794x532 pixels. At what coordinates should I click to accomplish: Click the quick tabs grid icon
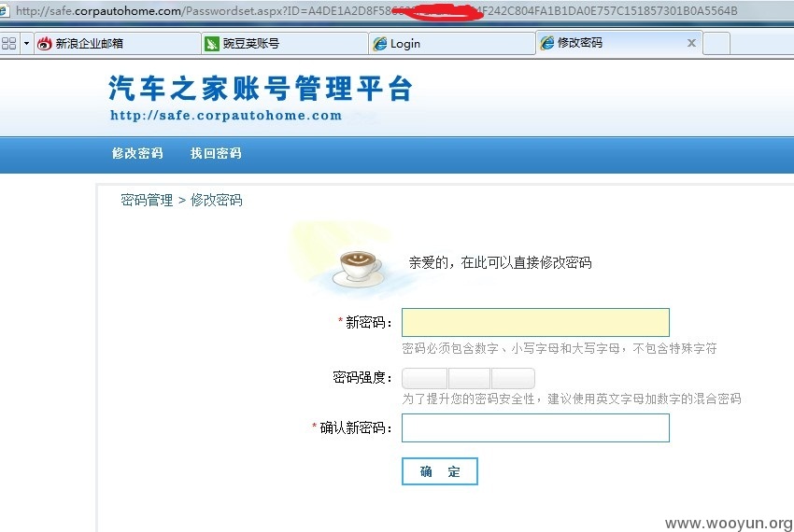8,44
